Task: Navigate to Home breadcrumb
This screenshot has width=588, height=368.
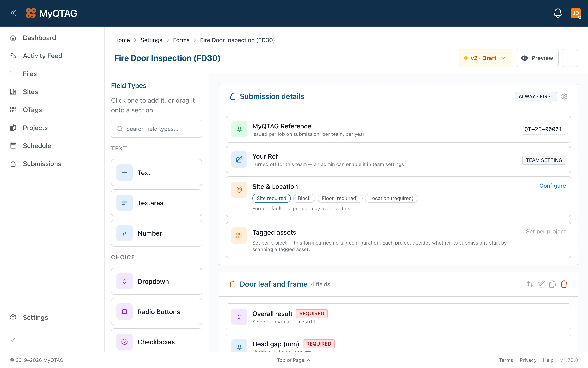Action: click(x=122, y=40)
